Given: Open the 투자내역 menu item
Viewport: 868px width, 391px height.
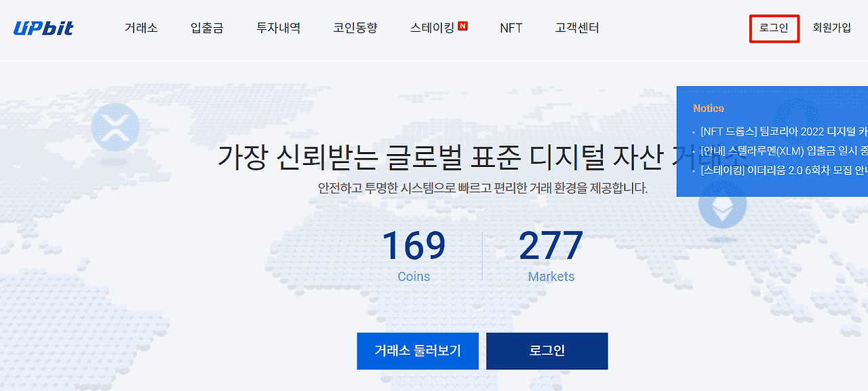Looking at the screenshot, I should coord(278,28).
